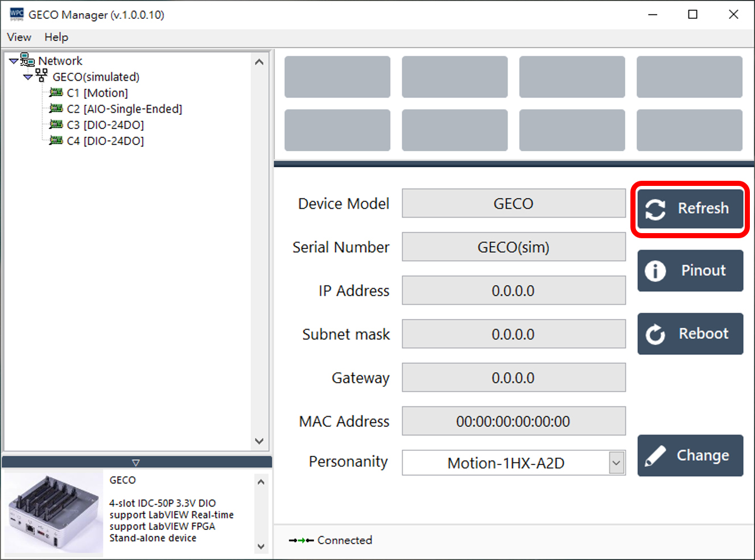The width and height of the screenshot is (755, 560).
Task: Click the Reboot restart icon
Action: [655, 334]
